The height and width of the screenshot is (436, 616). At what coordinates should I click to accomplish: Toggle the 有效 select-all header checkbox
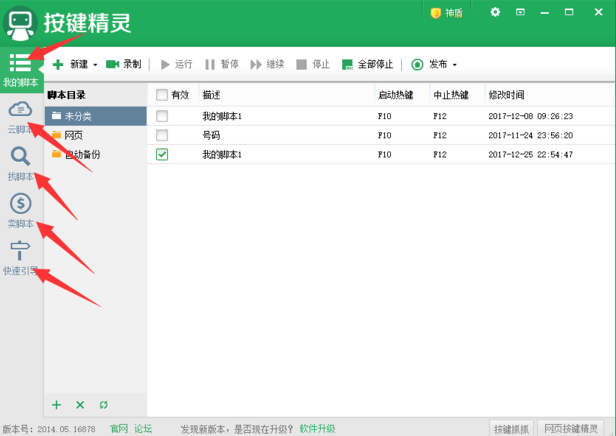(x=162, y=95)
